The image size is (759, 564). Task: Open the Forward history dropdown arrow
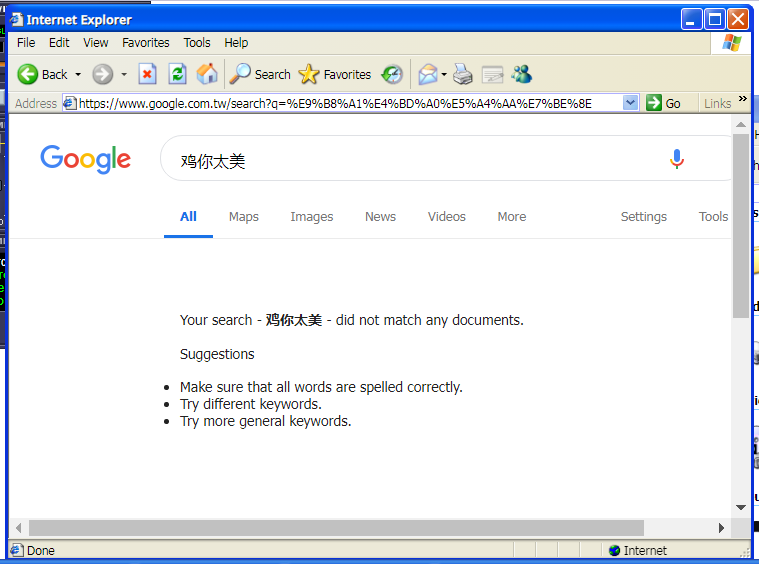(124, 75)
